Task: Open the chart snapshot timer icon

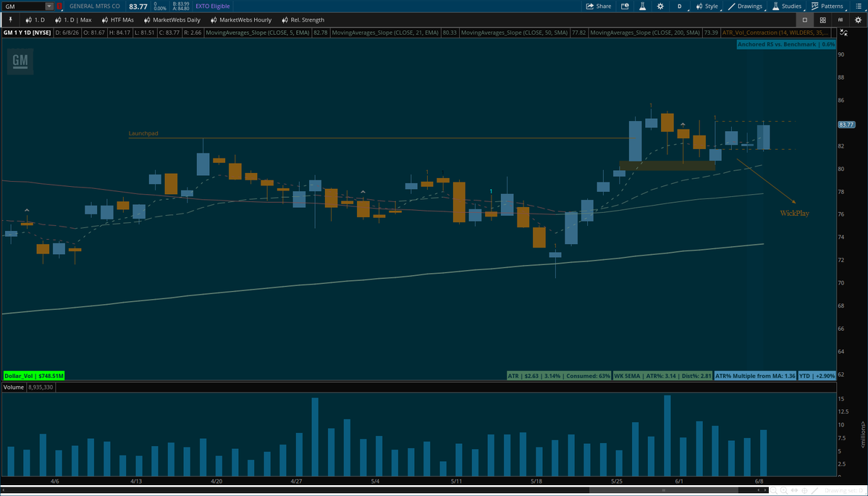Action: coord(625,6)
